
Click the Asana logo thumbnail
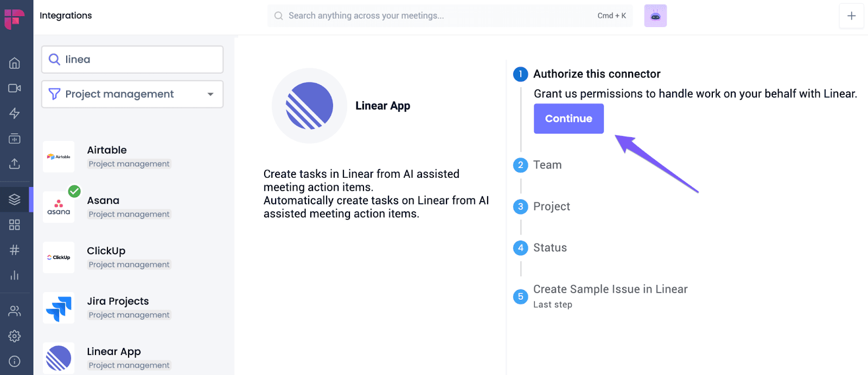(x=59, y=207)
